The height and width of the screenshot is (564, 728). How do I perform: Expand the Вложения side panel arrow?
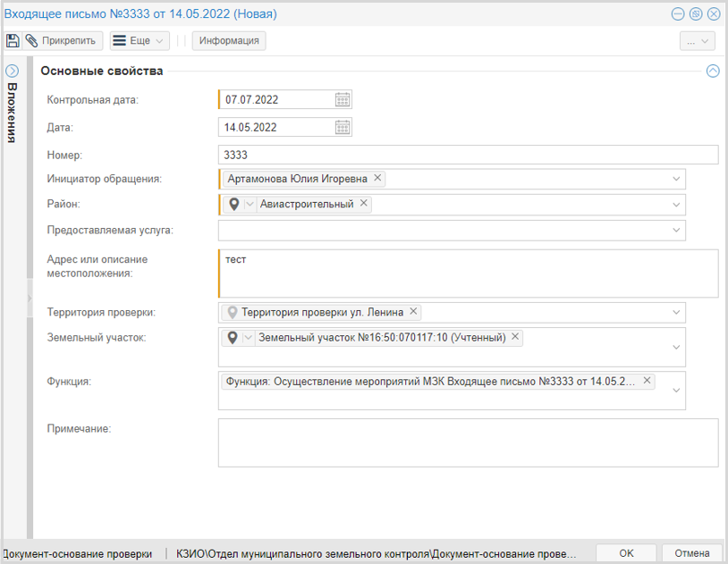(x=12, y=71)
